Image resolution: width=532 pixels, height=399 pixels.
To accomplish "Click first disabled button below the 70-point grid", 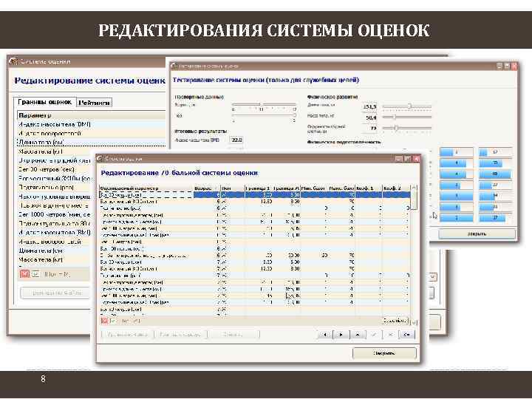I will click(128, 335).
